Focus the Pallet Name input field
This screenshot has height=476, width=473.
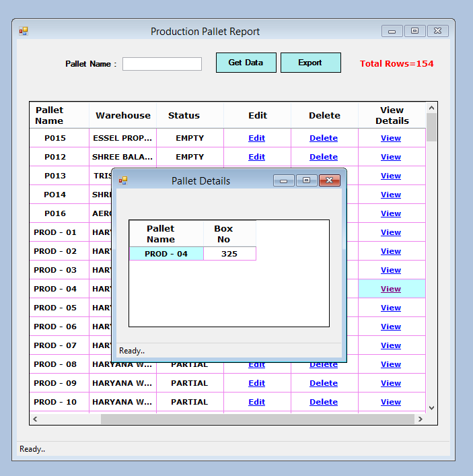pyautogui.click(x=162, y=64)
